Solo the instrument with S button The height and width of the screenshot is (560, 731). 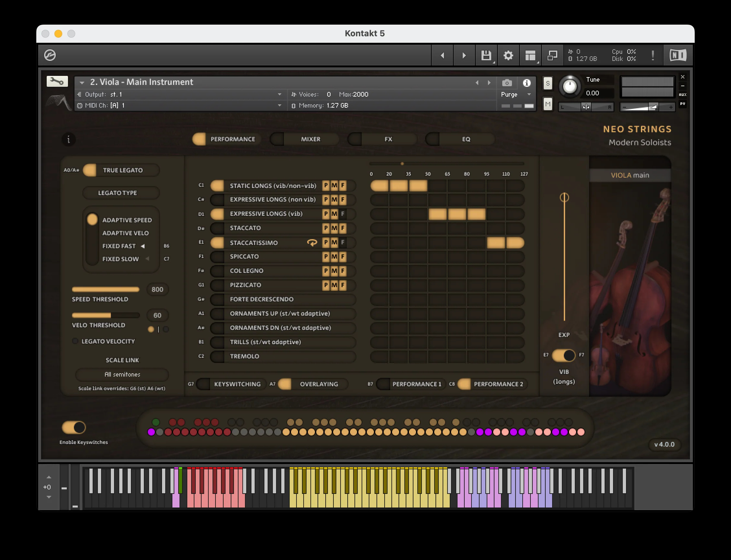(x=547, y=83)
